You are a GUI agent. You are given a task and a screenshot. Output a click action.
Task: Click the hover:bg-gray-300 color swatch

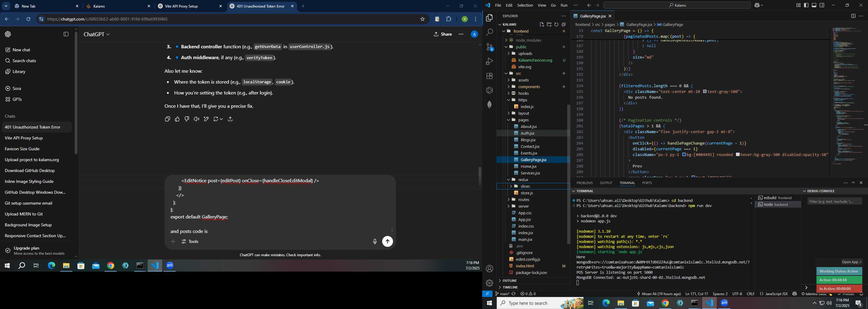pyautogui.click(x=738, y=154)
